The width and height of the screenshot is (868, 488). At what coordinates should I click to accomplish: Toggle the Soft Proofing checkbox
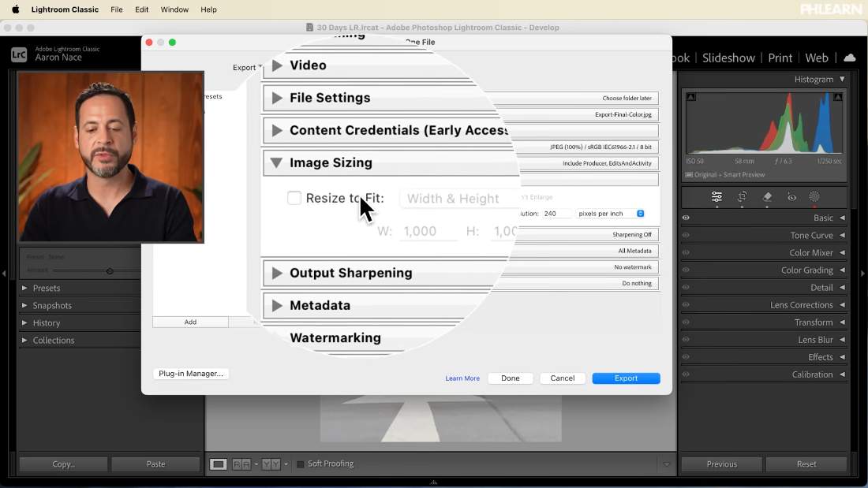(300, 464)
